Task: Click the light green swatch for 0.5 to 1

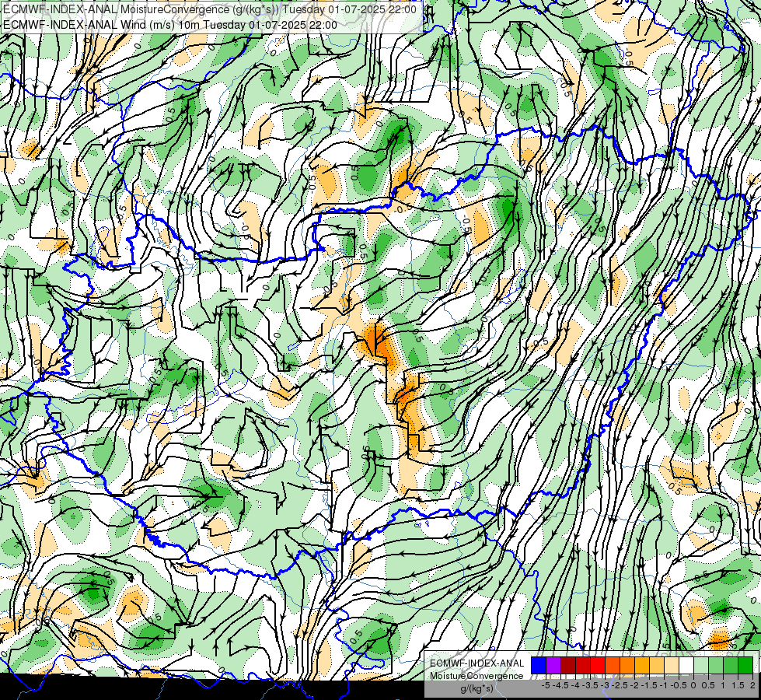Action: pyautogui.click(x=716, y=665)
